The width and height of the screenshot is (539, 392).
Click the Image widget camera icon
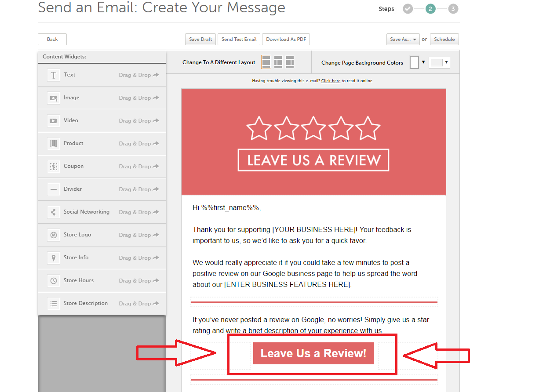click(x=54, y=98)
